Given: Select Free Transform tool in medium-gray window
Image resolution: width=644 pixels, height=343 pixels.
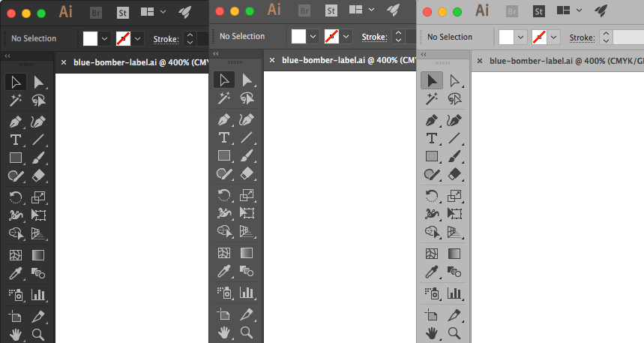Looking at the screenshot, I should pyautogui.click(x=247, y=212).
